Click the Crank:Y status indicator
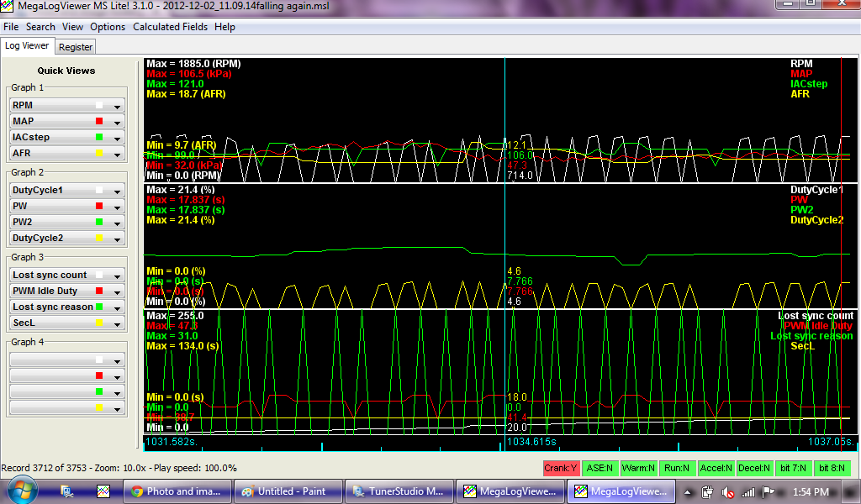The width and height of the screenshot is (861, 504). coord(561,468)
